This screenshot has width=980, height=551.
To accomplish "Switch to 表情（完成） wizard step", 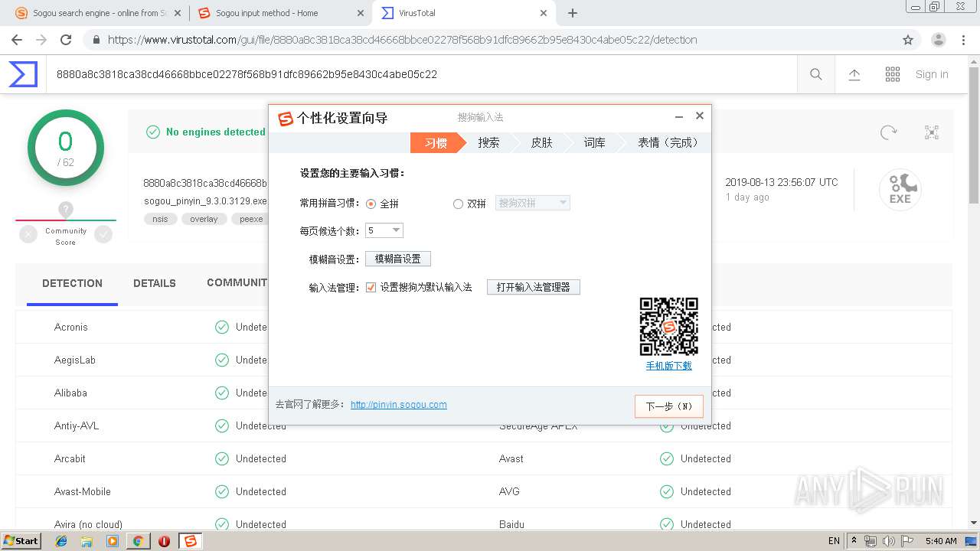I will click(x=668, y=143).
